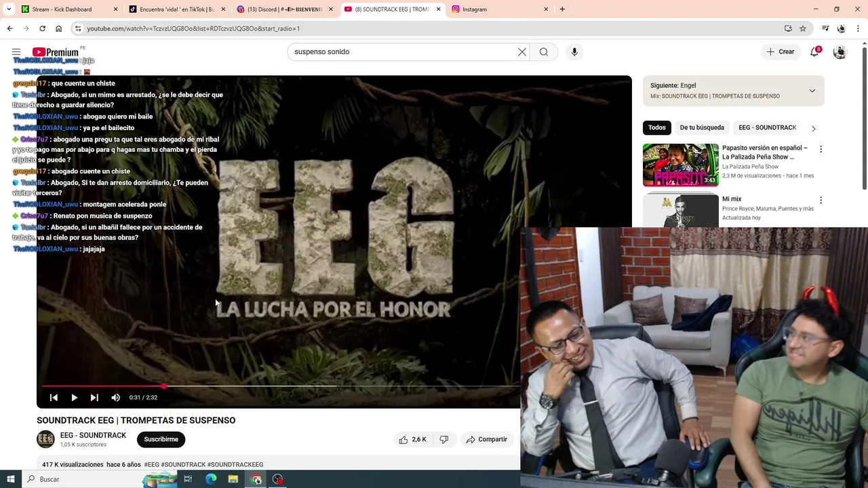Select the De tu búsqueda chip

click(x=702, y=127)
